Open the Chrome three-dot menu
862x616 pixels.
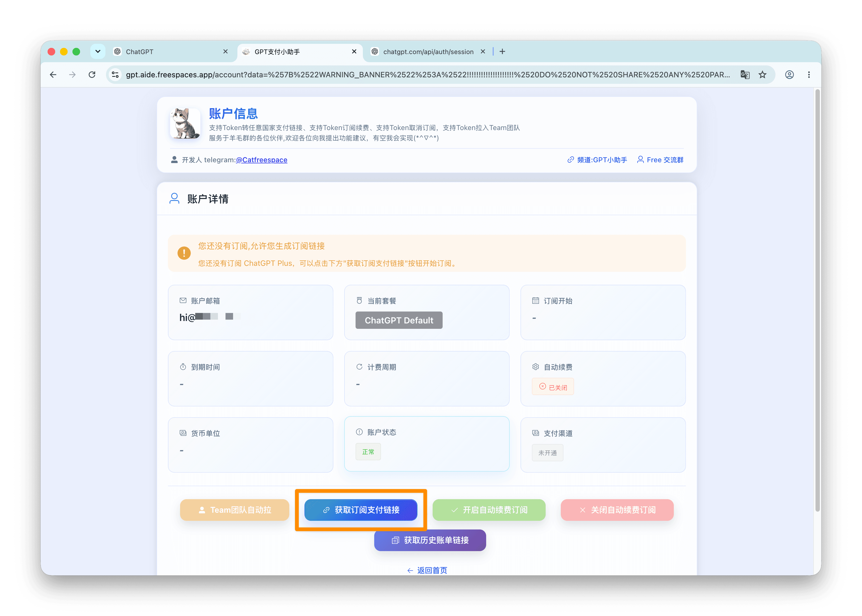click(x=809, y=75)
